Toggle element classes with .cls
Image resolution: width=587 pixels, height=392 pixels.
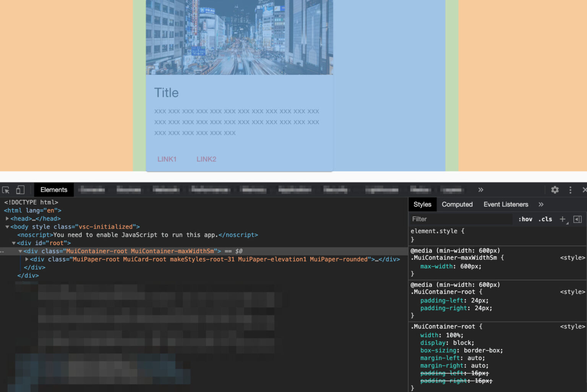545,219
